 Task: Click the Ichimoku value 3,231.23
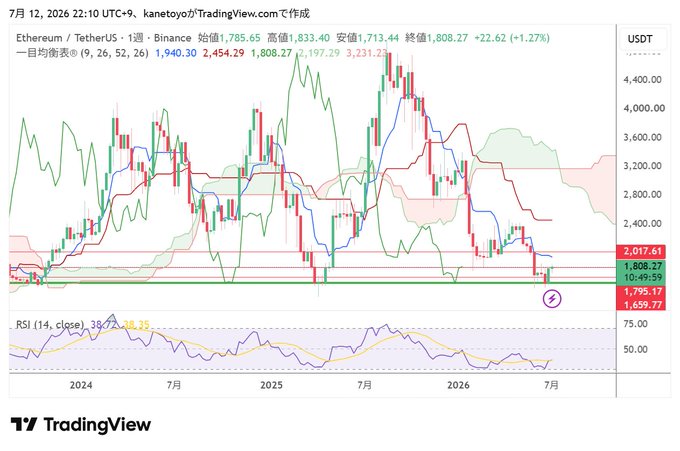pyautogui.click(x=367, y=53)
